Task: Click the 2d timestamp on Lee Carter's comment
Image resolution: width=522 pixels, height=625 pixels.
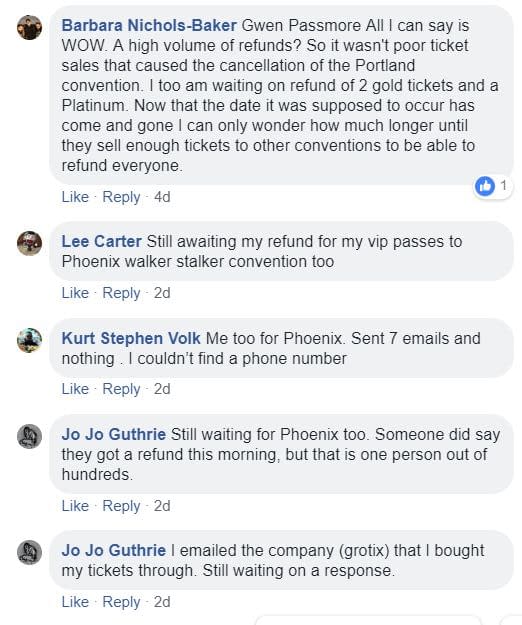Action: pos(162,293)
